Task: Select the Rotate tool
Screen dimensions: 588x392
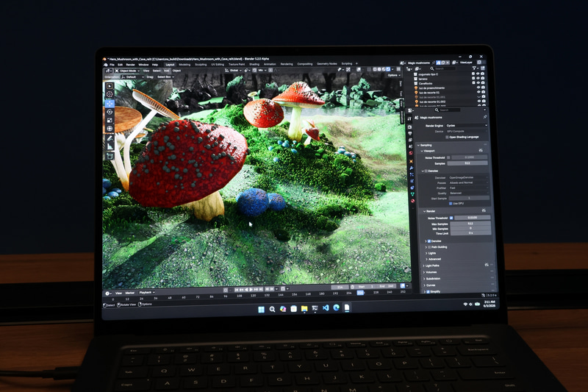Action: coord(110,112)
